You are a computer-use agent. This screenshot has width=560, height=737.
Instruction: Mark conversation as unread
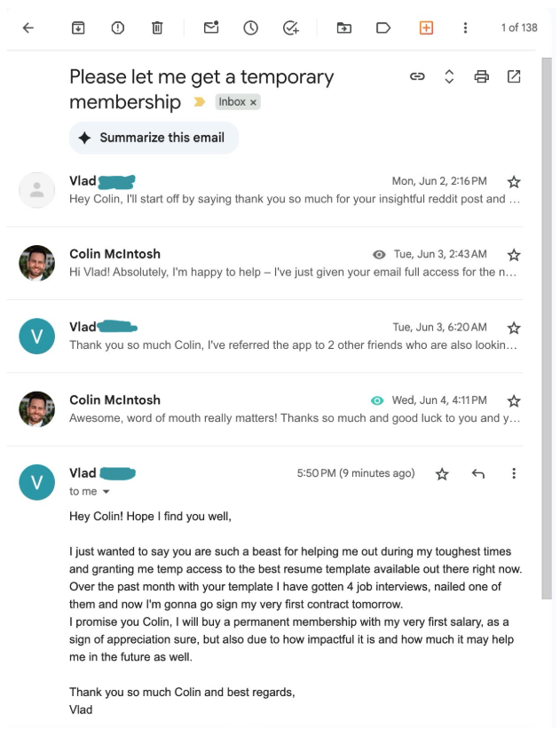(211, 28)
